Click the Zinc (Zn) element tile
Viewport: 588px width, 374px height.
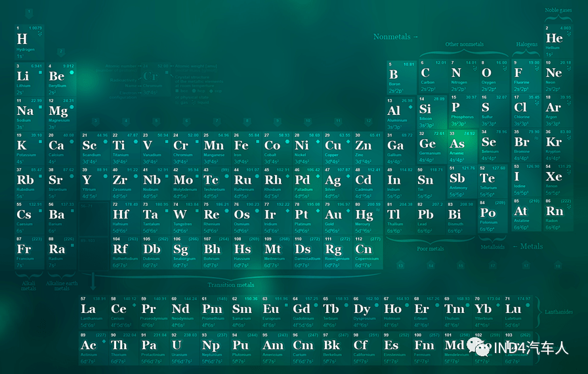368,148
